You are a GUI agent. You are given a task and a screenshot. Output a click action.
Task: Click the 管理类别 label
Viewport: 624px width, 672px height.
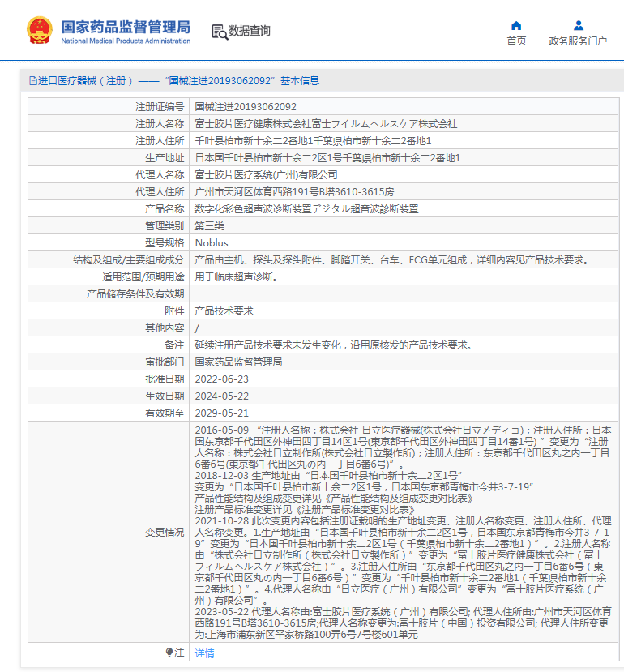click(x=165, y=226)
